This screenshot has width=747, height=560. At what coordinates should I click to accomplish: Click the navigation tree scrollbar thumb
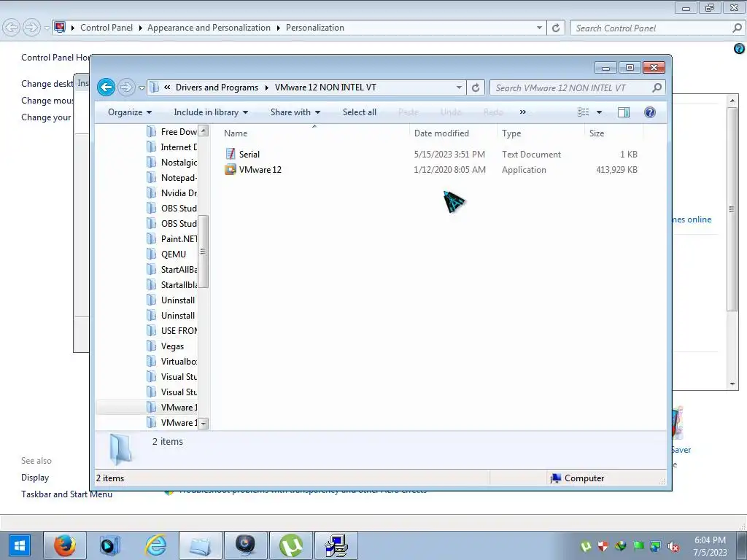203,252
